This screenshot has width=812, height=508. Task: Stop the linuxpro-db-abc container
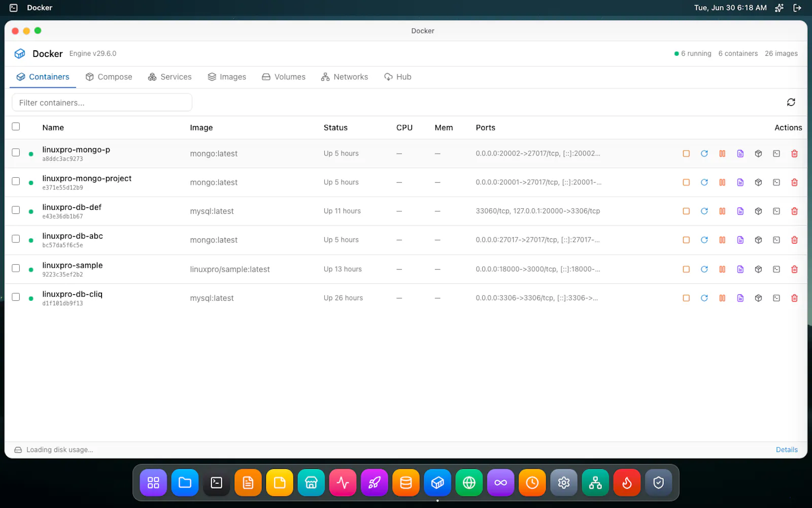pyautogui.click(x=686, y=240)
